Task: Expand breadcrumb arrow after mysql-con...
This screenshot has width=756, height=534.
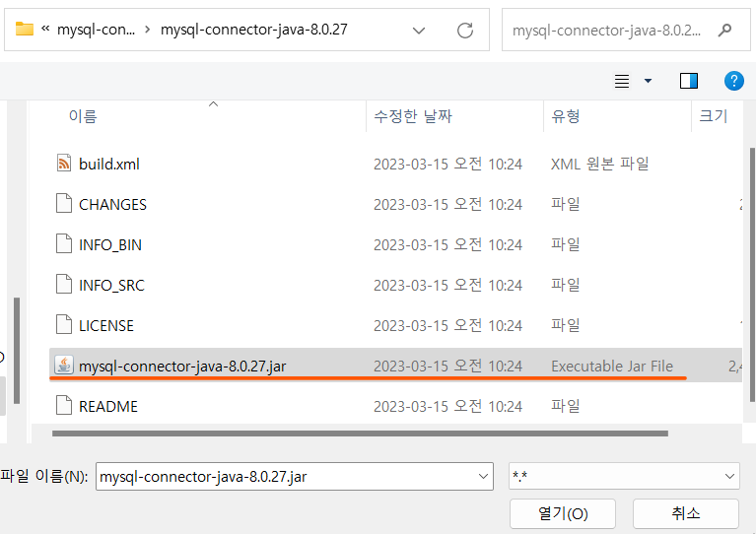Action: [x=148, y=30]
